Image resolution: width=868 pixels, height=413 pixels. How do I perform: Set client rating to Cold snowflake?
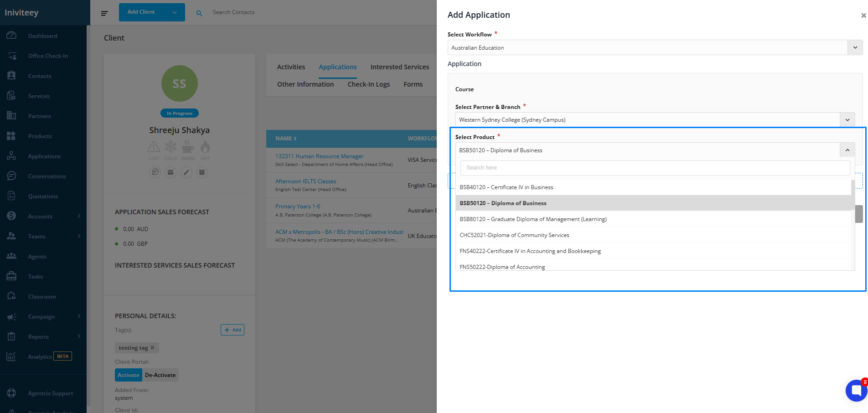170,148
